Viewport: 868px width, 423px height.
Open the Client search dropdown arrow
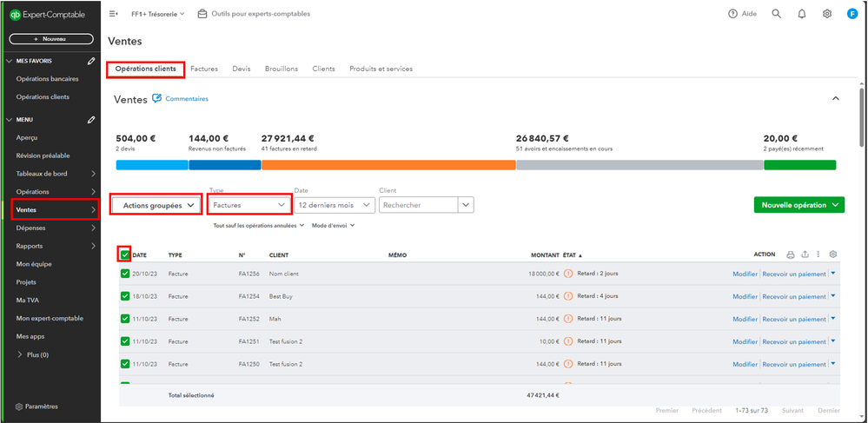tap(466, 205)
